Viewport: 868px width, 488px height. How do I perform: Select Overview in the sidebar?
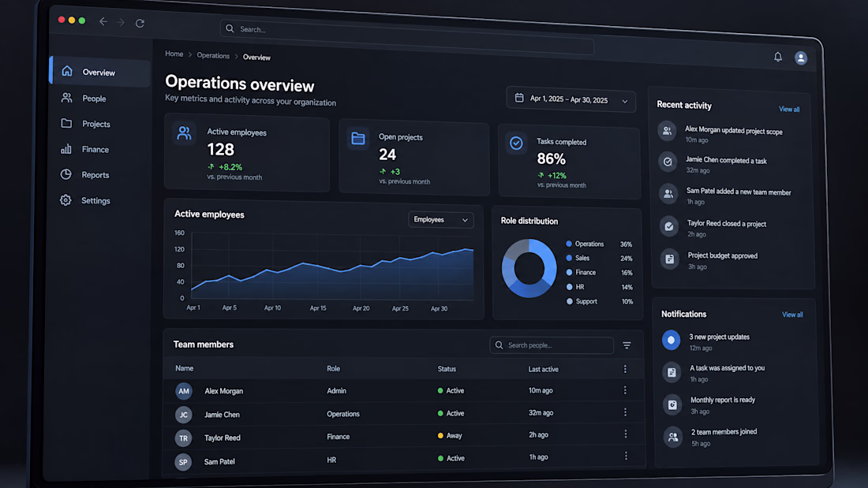click(x=100, y=72)
